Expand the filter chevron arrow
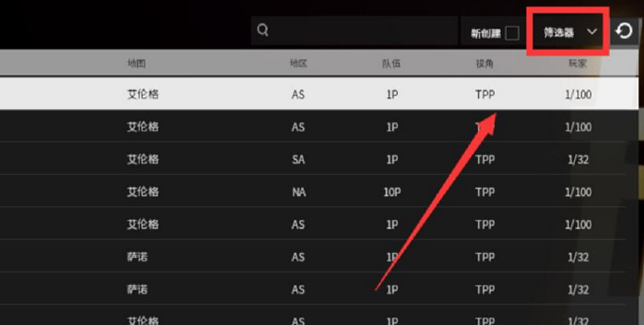This screenshot has height=325, width=644. (x=591, y=32)
